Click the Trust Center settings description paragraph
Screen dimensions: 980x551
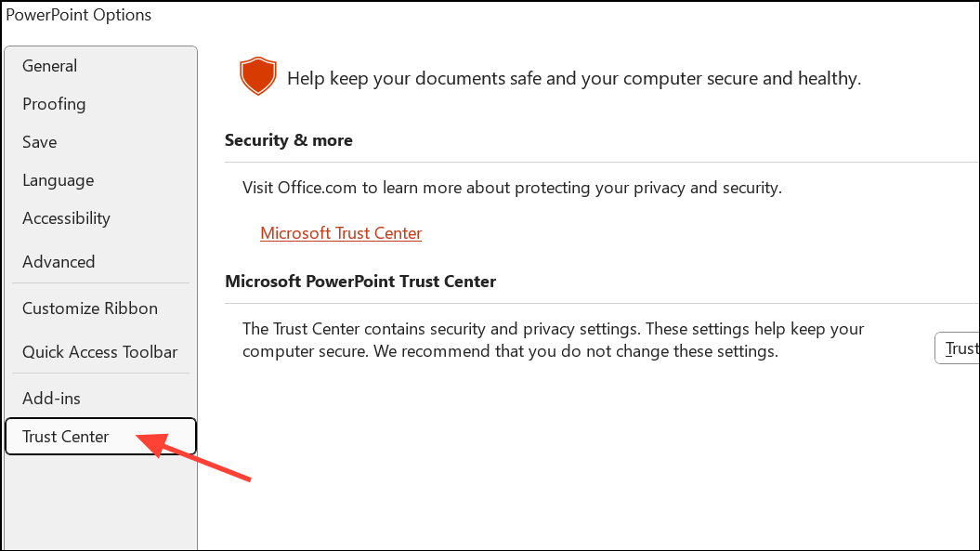click(553, 339)
